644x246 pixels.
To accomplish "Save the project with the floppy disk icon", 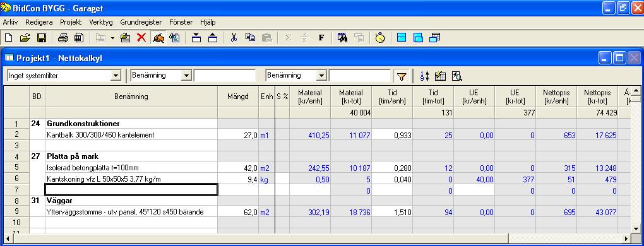I will pos(42,38).
